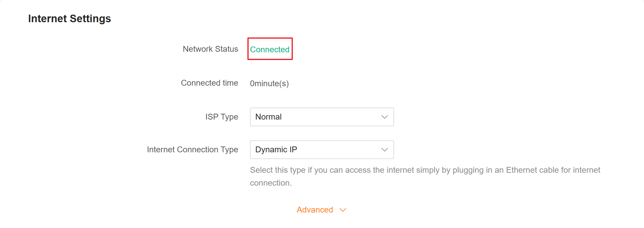The height and width of the screenshot is (228, 644).
Task: Click the Ethernet cable help text
Action: (425, 170)
